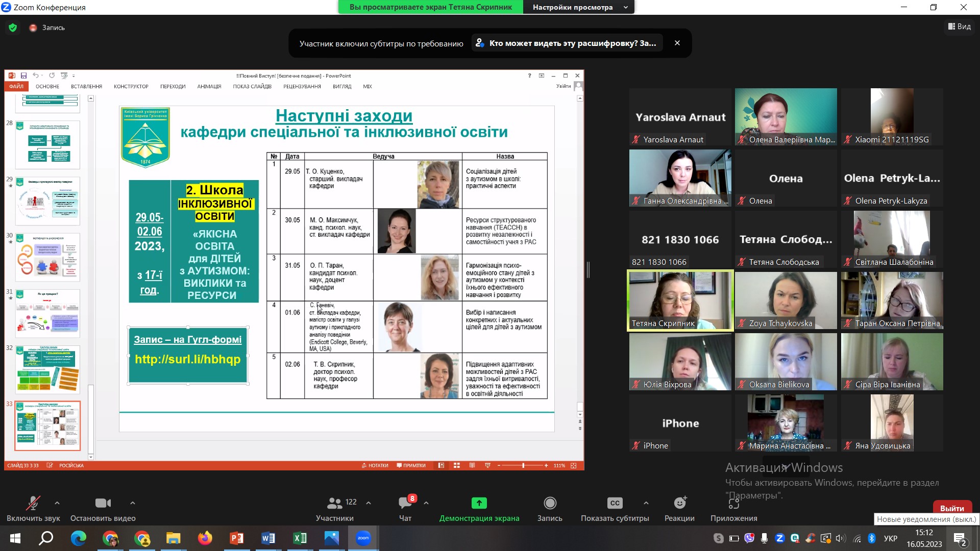Dismiss the subtitles notification banner
Image resolution: width=980 pixels, height=551 pixels.
point(677,43)
